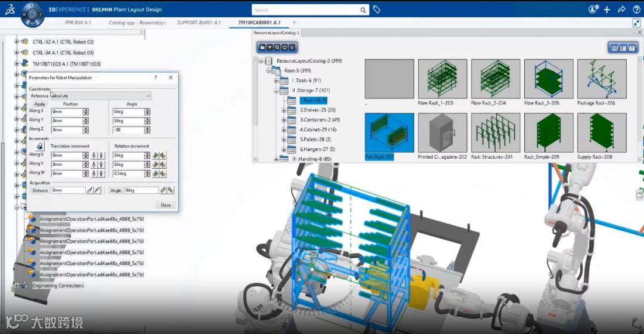Click the magnifier icon in catalog toolbar
This screenshot has width=644, height=334.
(x=277, y=48)
